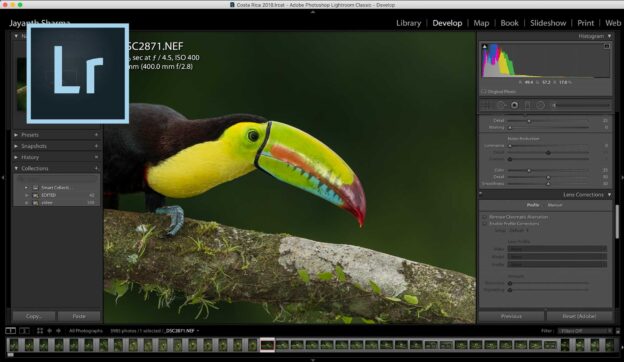The image size is (624, 362).
Task: Click the Vignetting amount slider
Action: [x=548, y=290]
